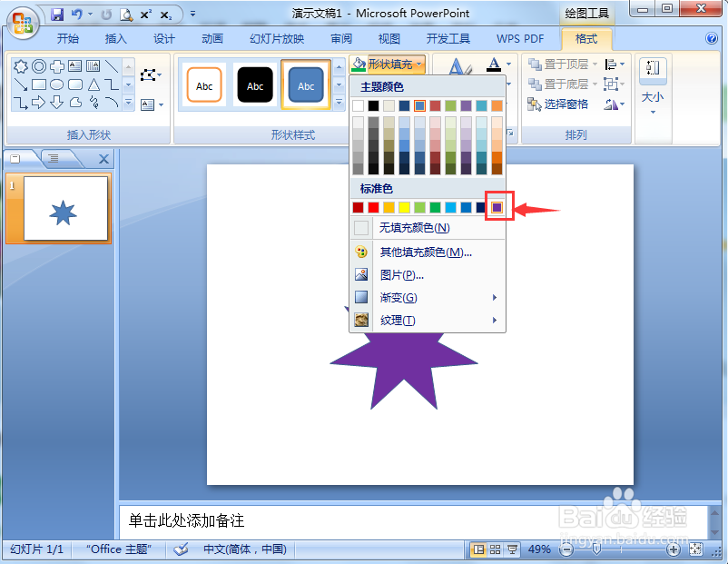The height and width of the screenshot is (564, 728).
Task: Pick the white theme color swatch
Action: 358,105
